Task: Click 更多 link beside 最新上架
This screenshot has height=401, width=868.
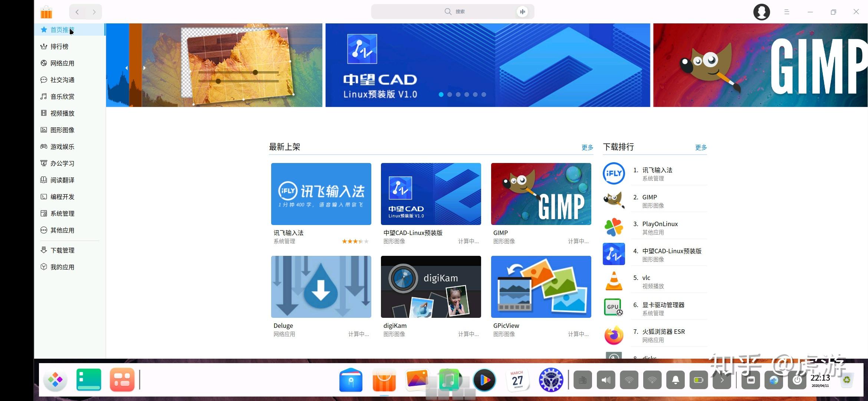Action: [587, 147]
